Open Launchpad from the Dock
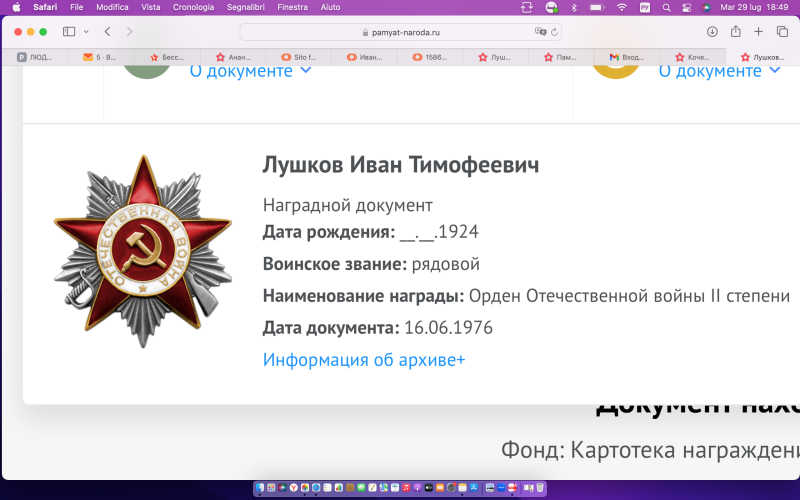 click(x=271, y=488)
